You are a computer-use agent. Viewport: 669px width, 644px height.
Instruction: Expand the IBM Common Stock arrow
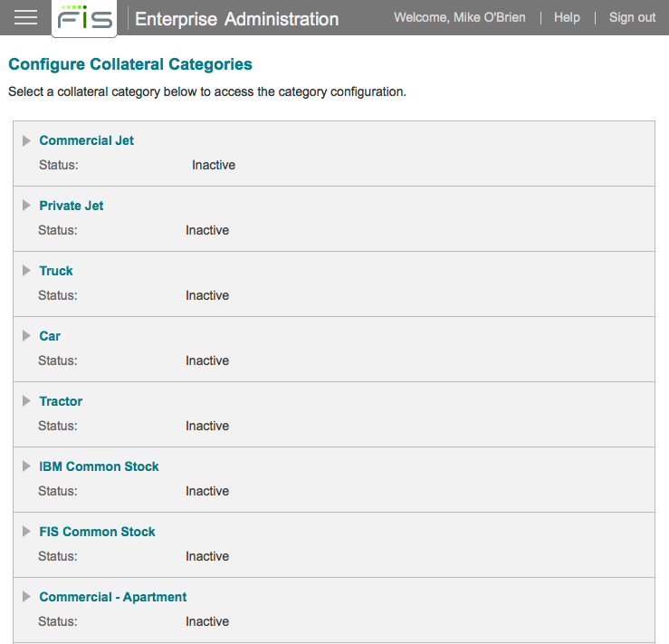26,466
